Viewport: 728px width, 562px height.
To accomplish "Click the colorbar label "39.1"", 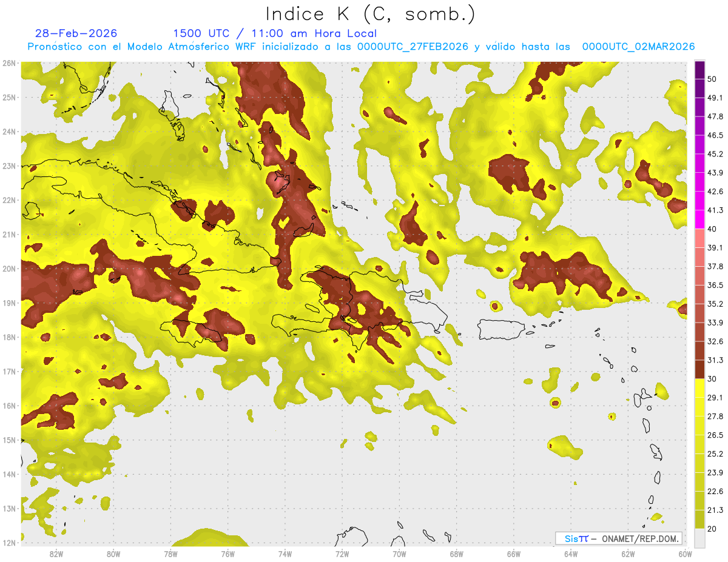I will coord(715,248).
